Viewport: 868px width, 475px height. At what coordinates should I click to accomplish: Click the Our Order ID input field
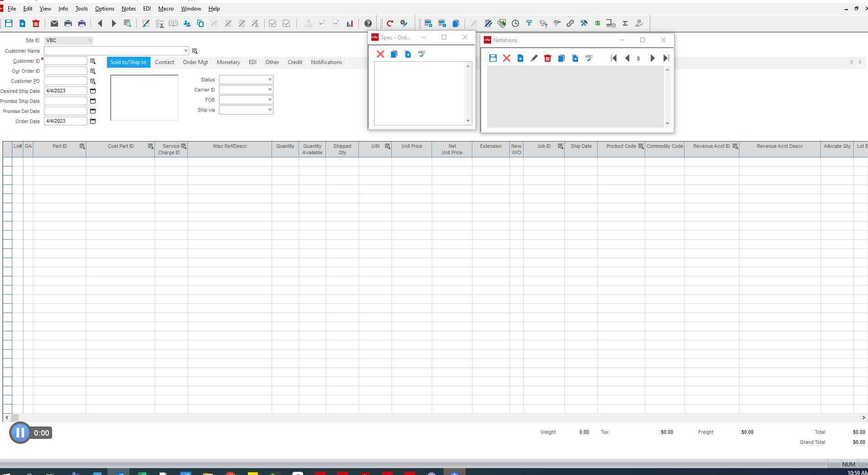(x=65, y=71)
